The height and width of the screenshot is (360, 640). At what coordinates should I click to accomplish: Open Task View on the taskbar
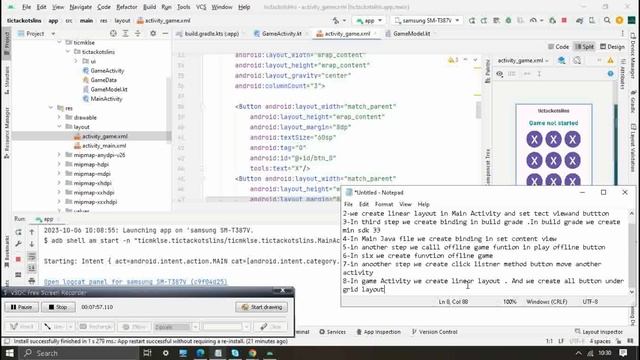(x=147, y=353)
